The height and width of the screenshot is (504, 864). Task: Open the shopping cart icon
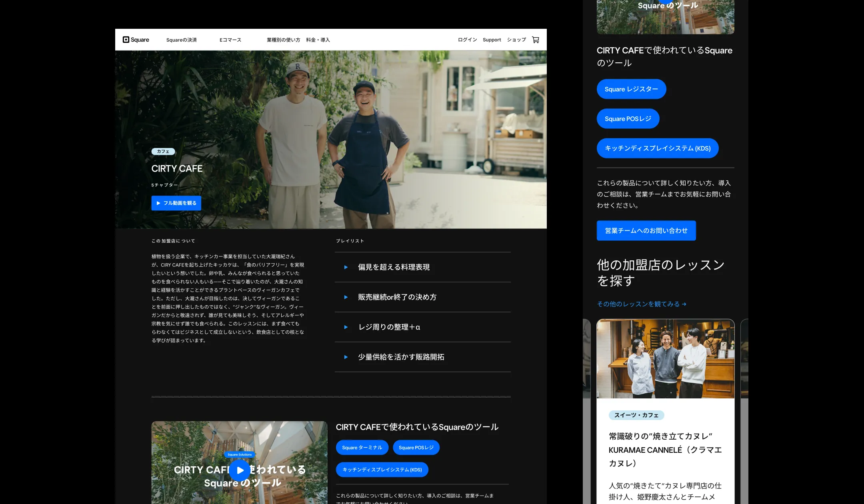(536, 40)
